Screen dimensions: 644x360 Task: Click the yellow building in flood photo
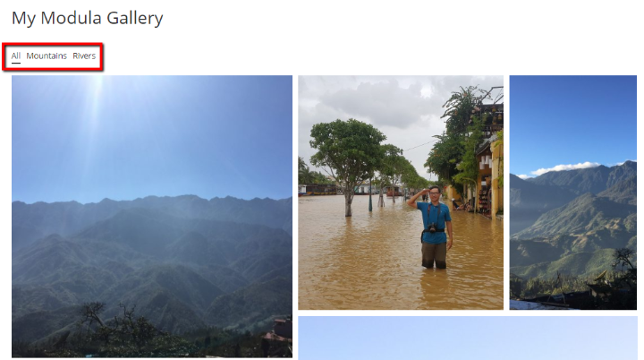click(x=492, y=177)
